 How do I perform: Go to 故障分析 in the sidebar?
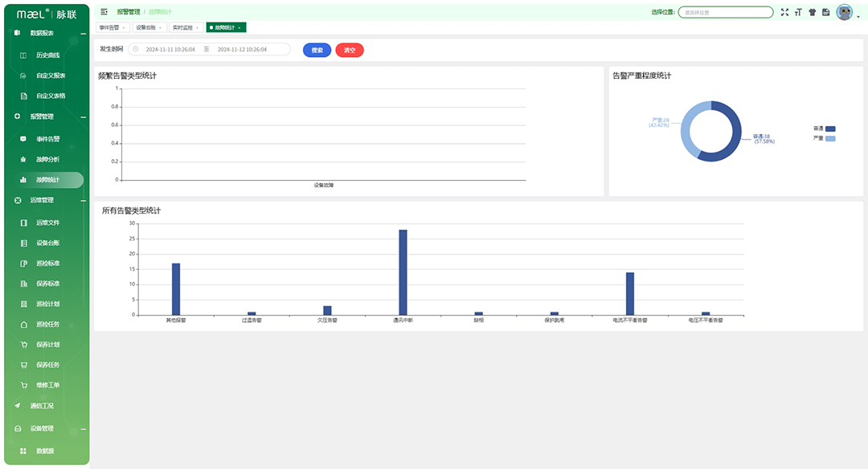point(47,159)
